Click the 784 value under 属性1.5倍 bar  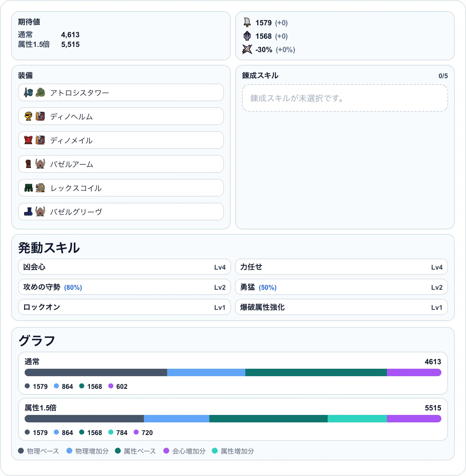click(x=122, y=433)
